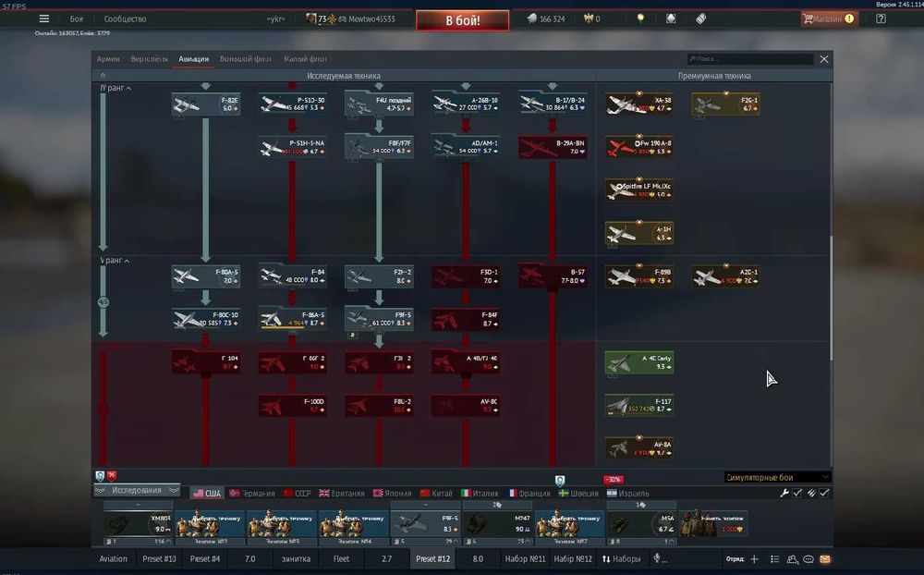The image size is (924, 575).
Task: Select the A-4E Early premium jet
Action: tap(639, 362)
